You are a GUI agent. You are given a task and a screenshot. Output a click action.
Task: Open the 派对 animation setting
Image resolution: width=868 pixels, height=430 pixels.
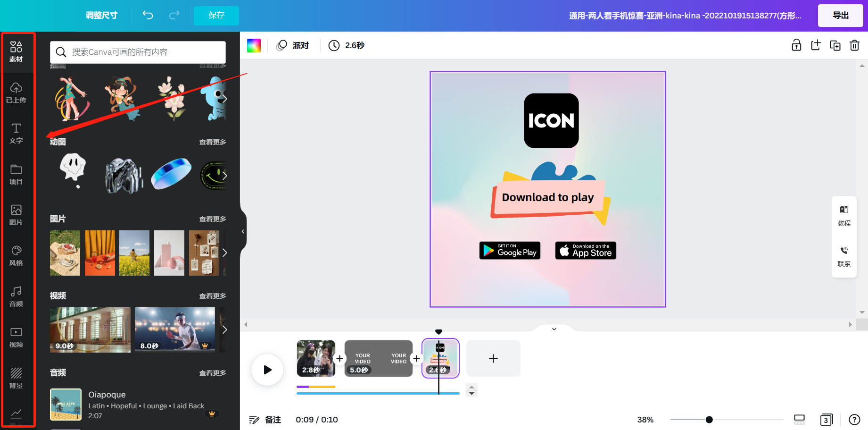tap(293, 45)
